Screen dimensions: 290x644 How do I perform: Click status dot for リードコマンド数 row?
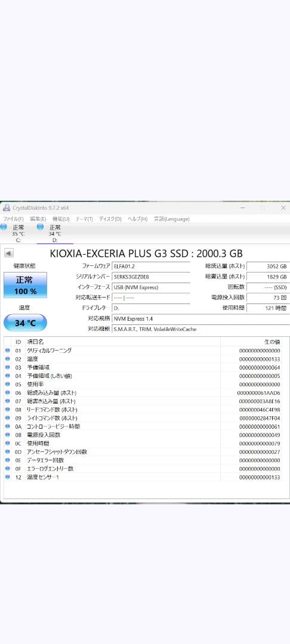7,410
